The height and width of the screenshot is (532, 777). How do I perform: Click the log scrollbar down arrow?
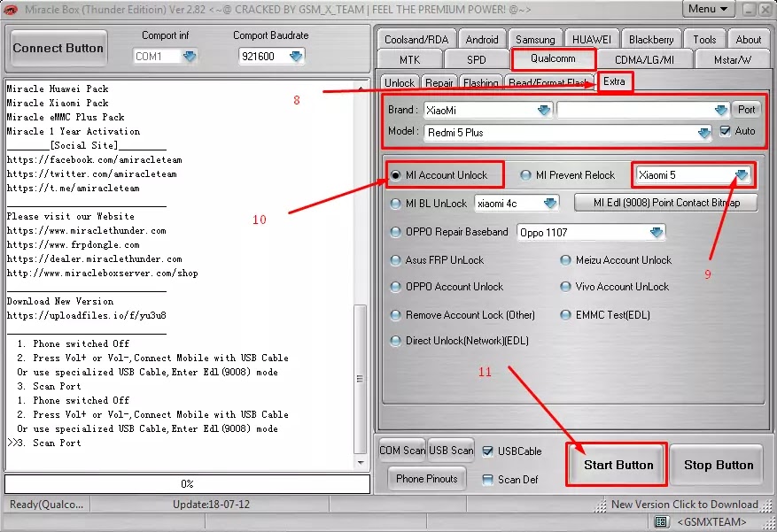361,463
